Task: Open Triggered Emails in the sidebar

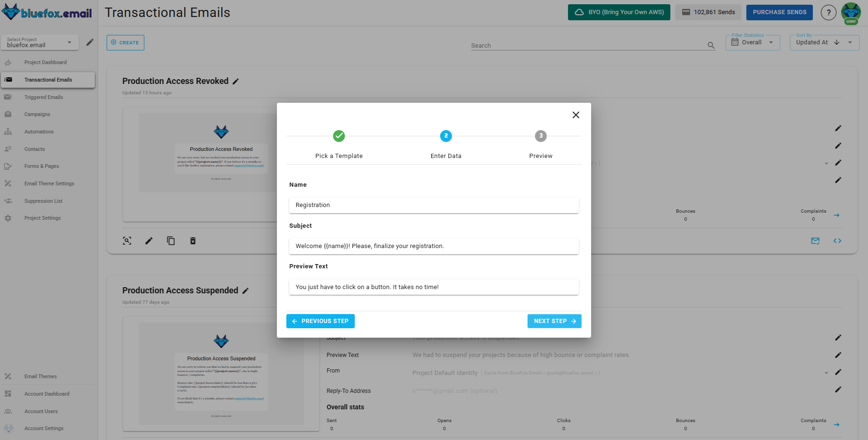Action: [x=43, y=97]
